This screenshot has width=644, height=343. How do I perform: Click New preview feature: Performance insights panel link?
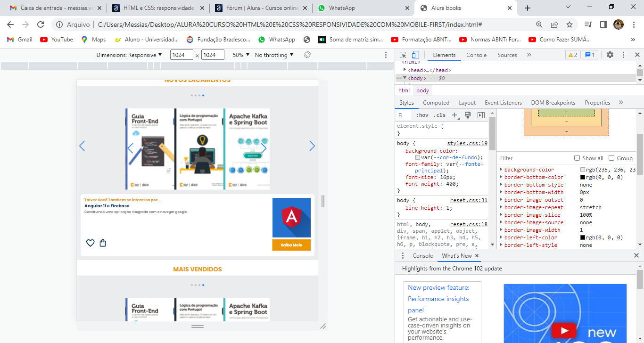438,299
